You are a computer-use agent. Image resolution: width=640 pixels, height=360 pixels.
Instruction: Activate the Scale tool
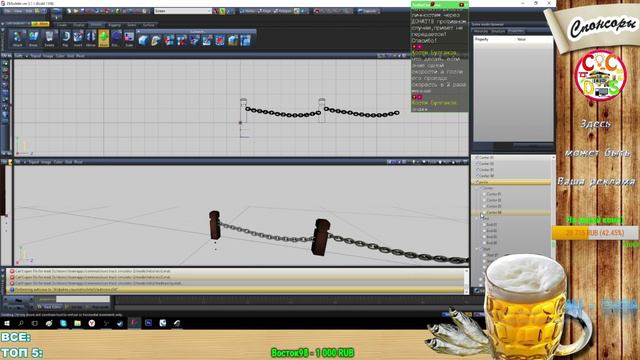[x=129, y=39]
